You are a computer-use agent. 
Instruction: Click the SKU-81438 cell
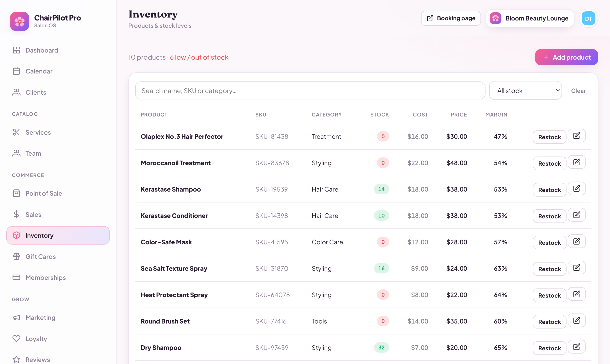click(x=272, y=136)
